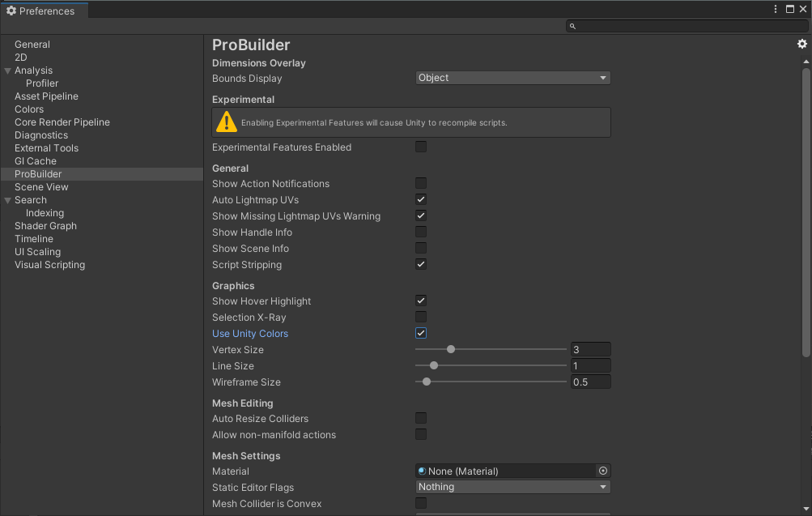Select Core Render Pipeline category
812x516 pixels.
[62, 122]
